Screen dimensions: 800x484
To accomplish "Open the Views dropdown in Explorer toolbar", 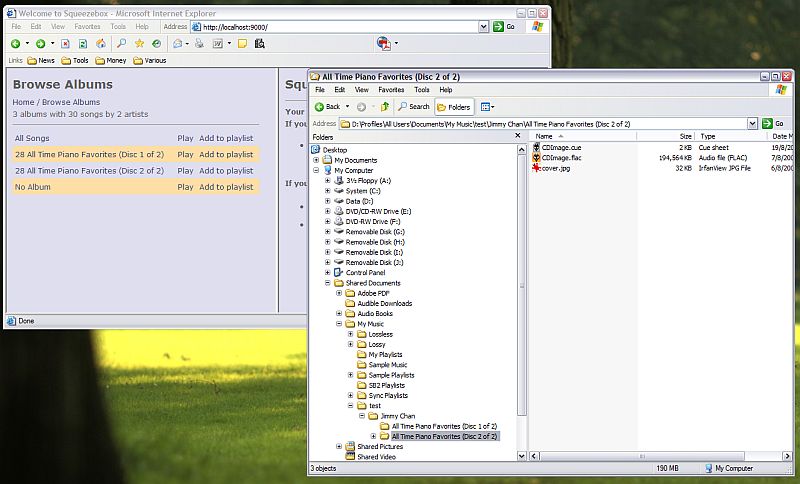I will pyautogui.click(x=487, y=106).
